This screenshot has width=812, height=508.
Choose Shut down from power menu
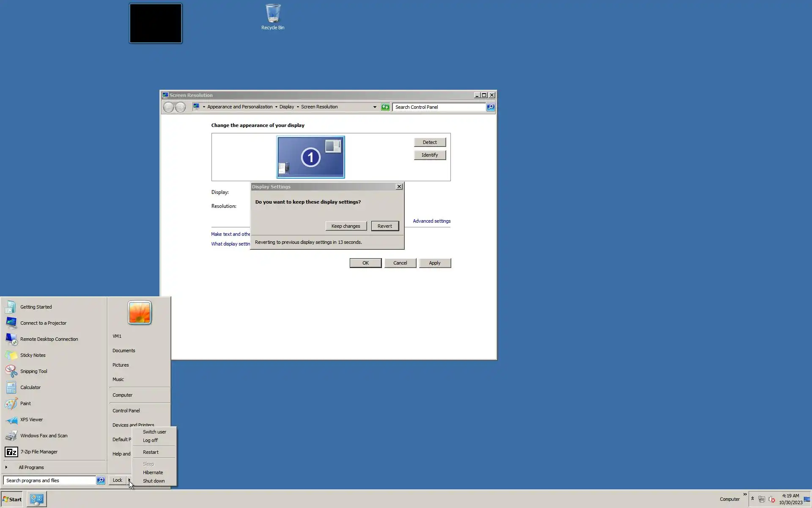click(x=154, y=481)
